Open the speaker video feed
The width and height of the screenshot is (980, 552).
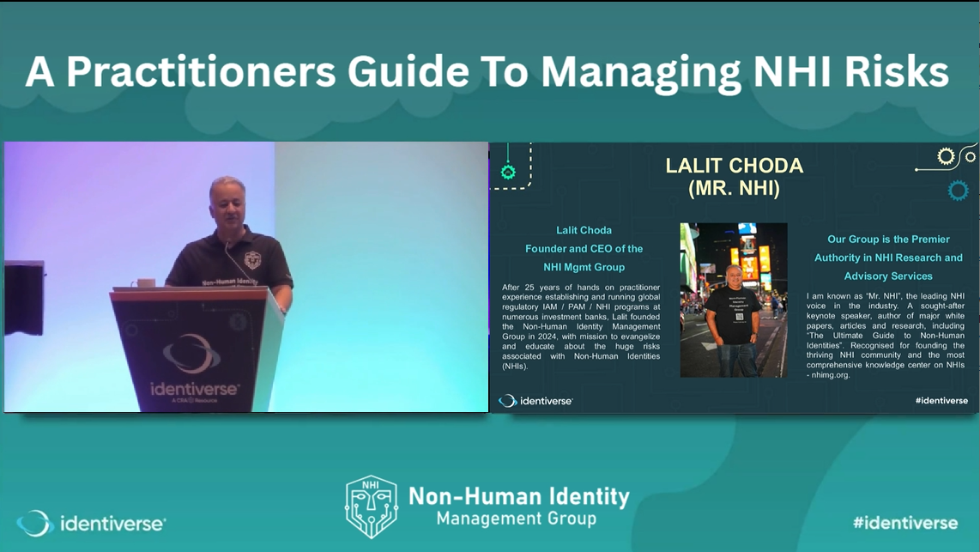click(x=246, y=277)
